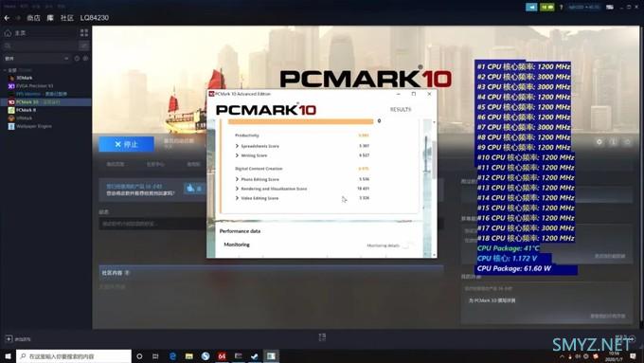
Task: Open the 库 library tab in Steam
Action: [50, 18]
